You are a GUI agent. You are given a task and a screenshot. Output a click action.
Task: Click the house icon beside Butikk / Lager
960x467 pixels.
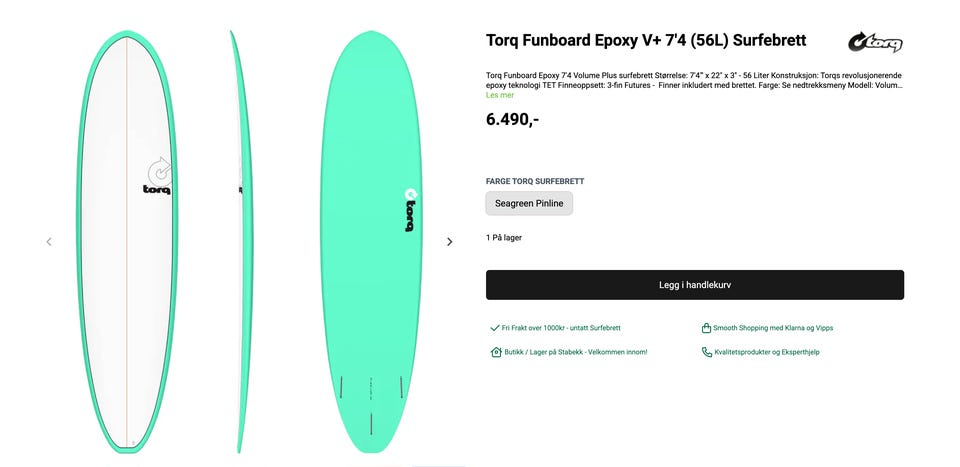[x=496, y=352]
